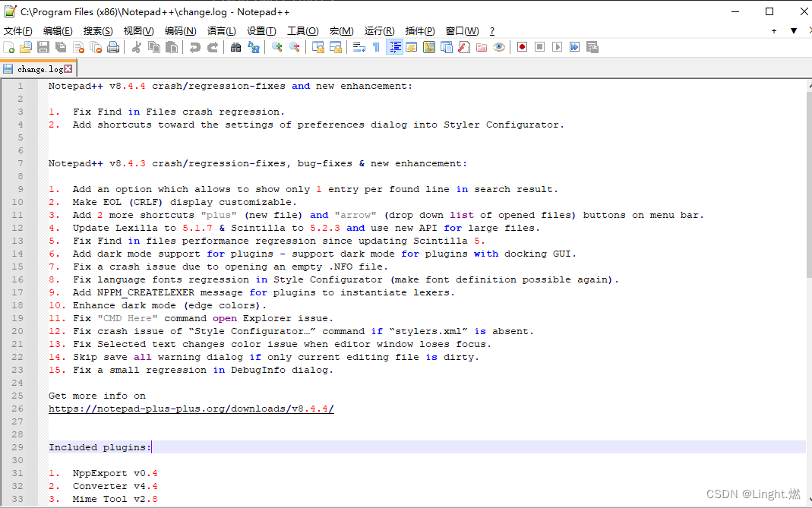Click 'NppExport v0.4' text on line 31
Viewport: 812px width, 508px height.
pos(115,473)
